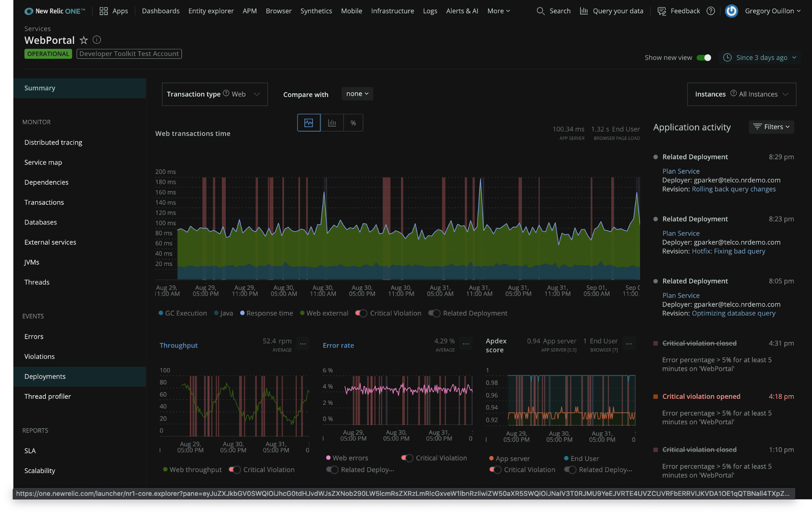Toggle Critical Violation in Web transactions legend
Image resolution: width=812 pixels, height=515 pixels.
[361, 314]
